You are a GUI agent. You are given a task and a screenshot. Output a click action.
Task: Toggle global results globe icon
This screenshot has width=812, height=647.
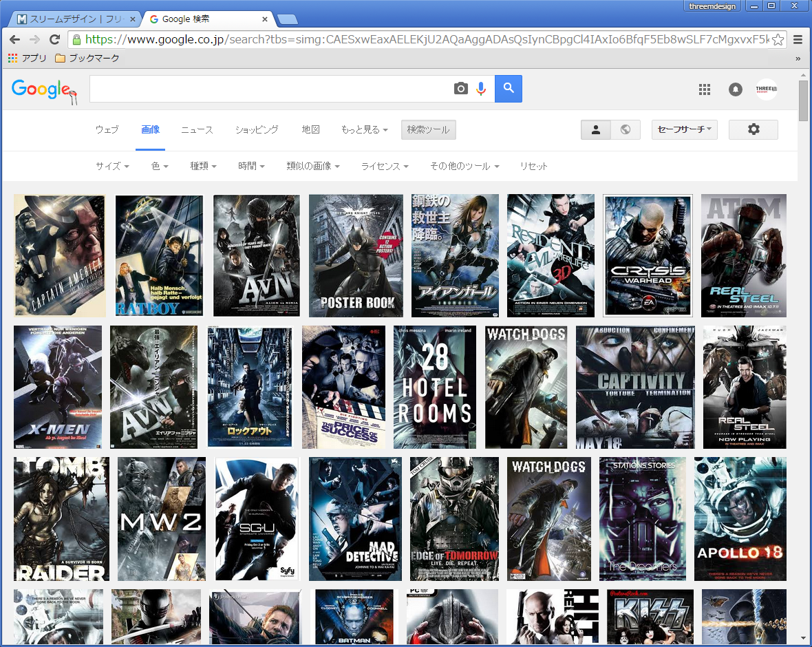pyautogui.click(x=626, y=129)
